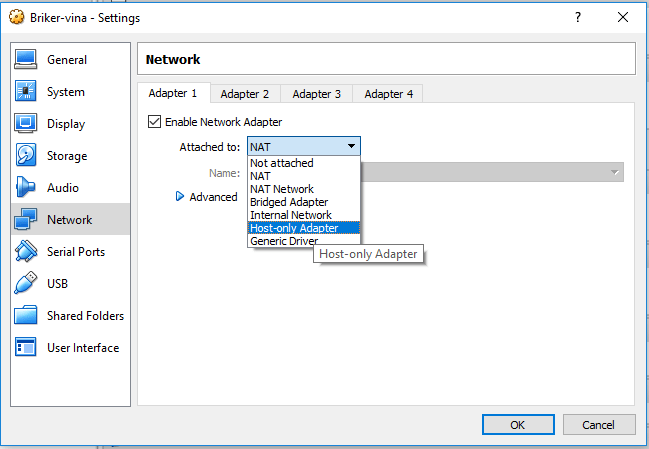This screenshot has width=649, height=449.
Task: Click the Cancel button
Action: [x=596, y=424]
